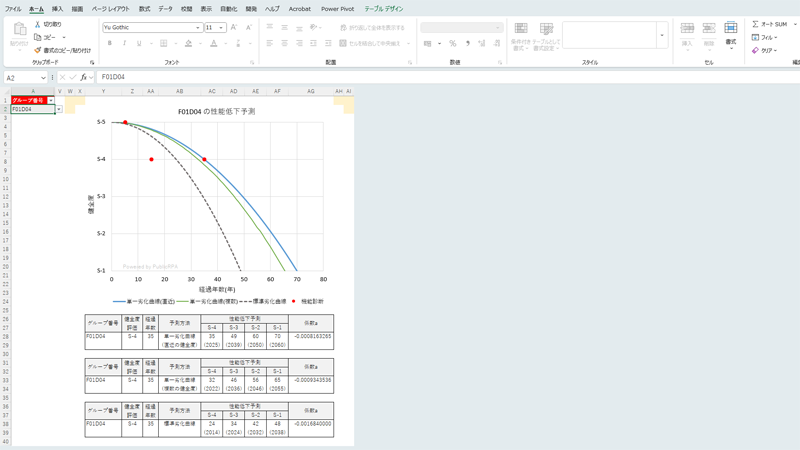
Task: Open the Yu Gothic font name dropdown
Action: [x=198, y=28]
